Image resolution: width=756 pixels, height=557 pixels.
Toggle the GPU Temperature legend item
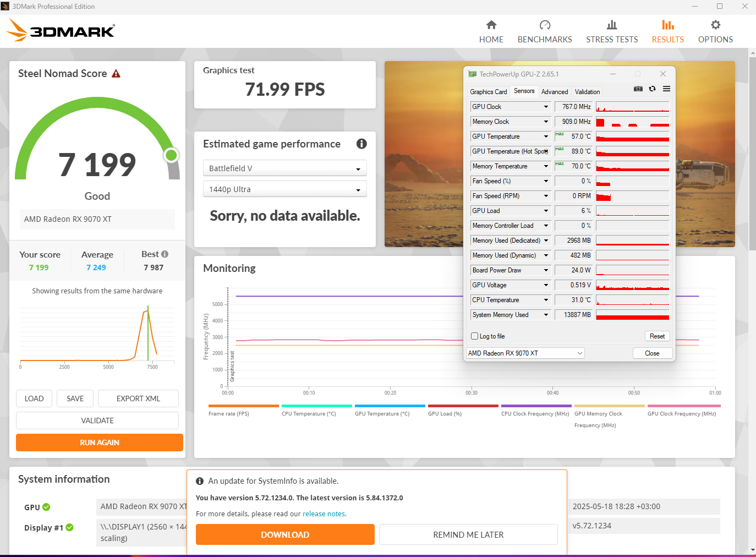[390, 410]
